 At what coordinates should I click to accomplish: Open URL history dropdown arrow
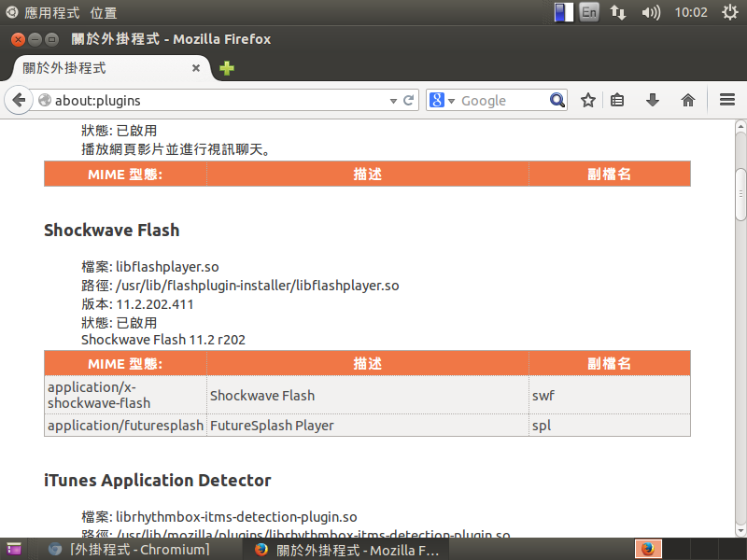point(393,101)
